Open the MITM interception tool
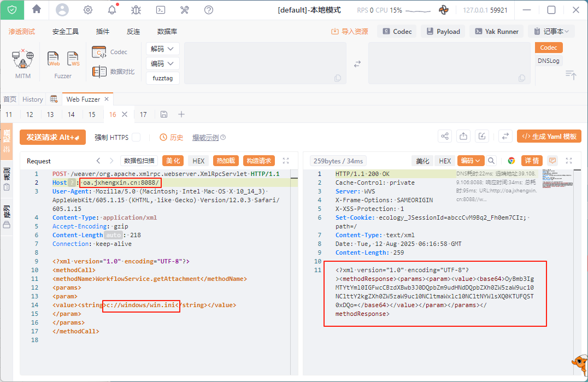588x382 pixels. 23,63
